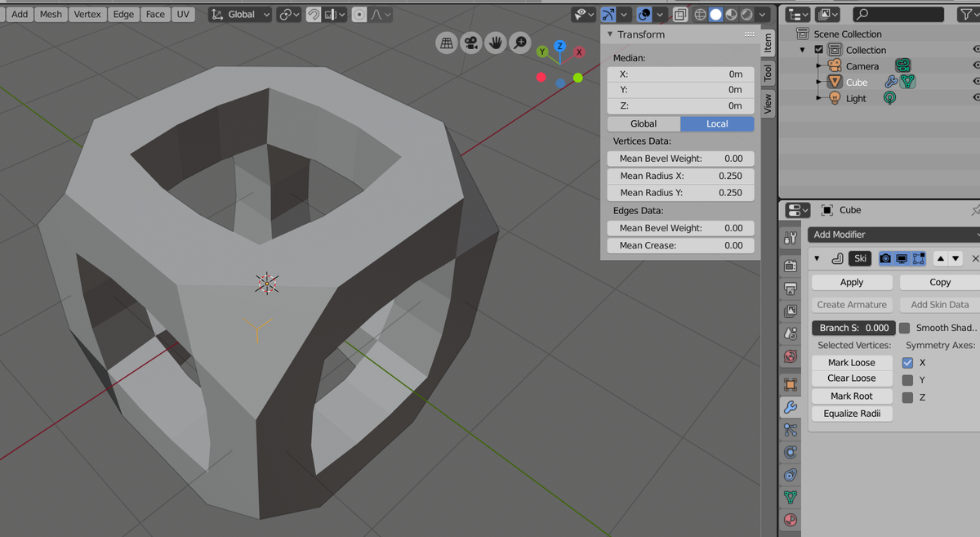This screenshot has width=980, height=537.
Task: Open World properties tab
Action: [791, 356]
